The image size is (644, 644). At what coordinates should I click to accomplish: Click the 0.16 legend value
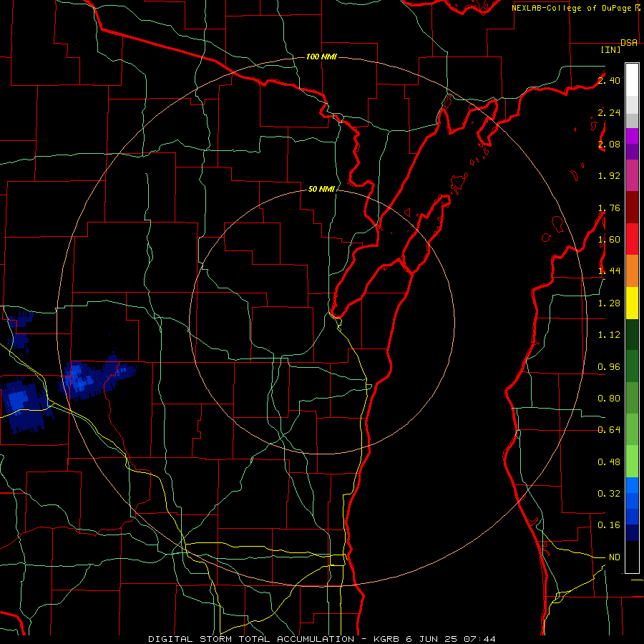click(x=609, y=525)
